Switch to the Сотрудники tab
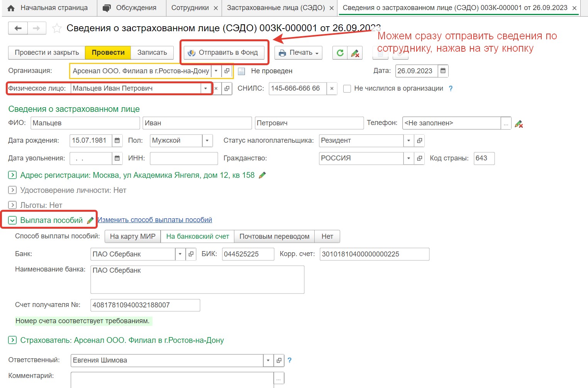 (x=190, y=8)
